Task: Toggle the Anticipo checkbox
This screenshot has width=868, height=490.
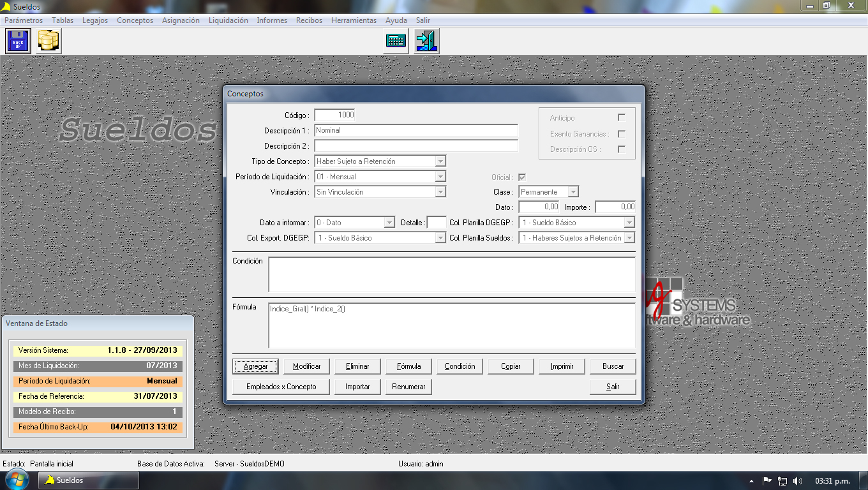Action: tap(622, 118)
